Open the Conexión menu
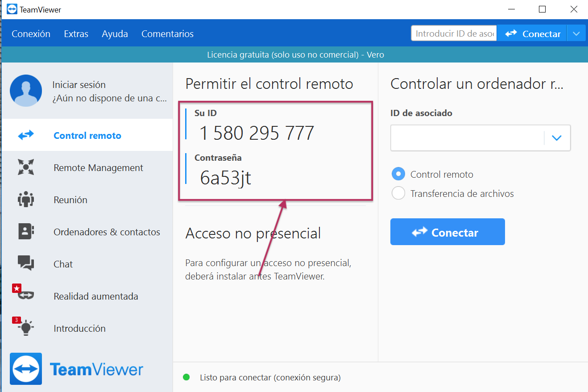This screenshot has width=588, height=392. point(30,33)
